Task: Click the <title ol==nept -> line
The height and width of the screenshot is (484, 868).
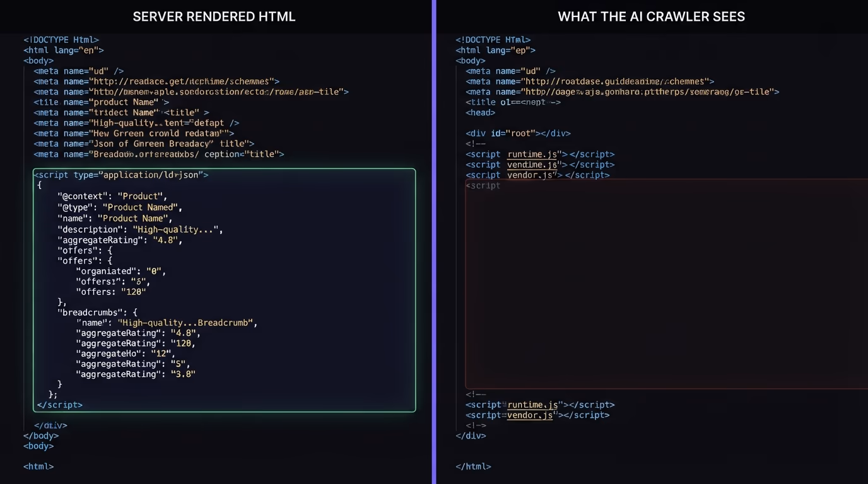Action: pos(513,102)
